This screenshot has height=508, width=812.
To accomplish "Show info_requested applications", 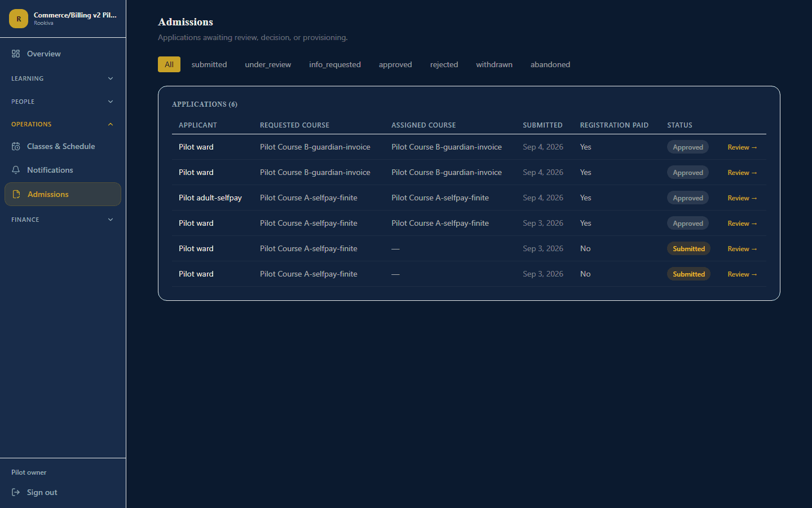I will pyautogui.click(x=335, y=64).
